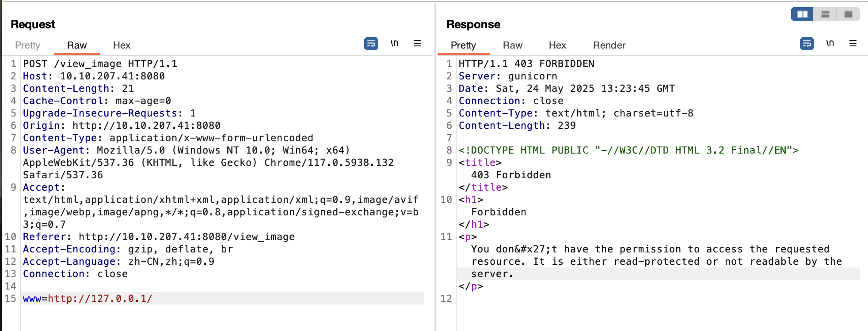The height and width of the screenshot is (331, 868).
Task: Switch to the Request Pretty tab
Action: tap(27, 45)
